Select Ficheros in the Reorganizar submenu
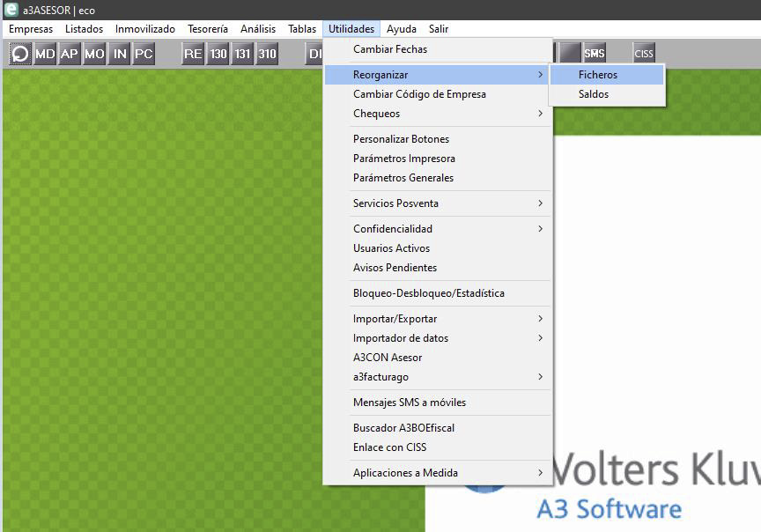The image size is (761, 532). pyautogui.click(x=607, y=75)
